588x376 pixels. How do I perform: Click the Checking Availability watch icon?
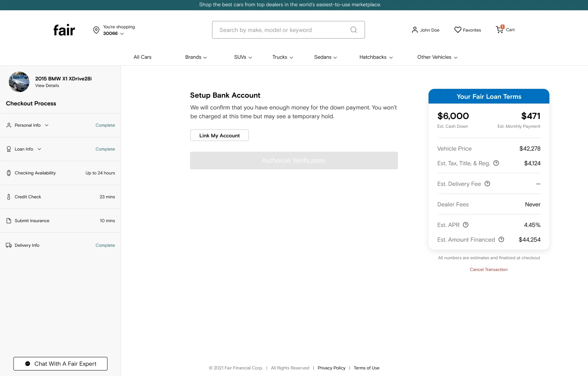click(9, 173)
